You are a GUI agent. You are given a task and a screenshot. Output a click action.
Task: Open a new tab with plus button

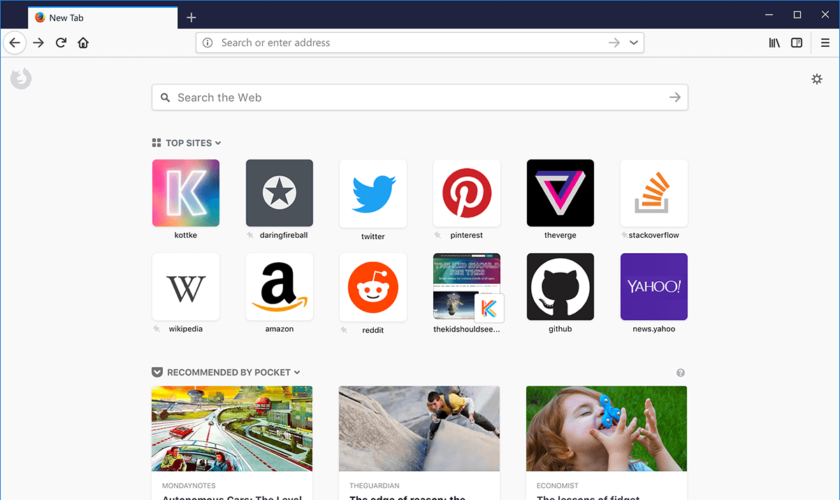pos(191,18)
